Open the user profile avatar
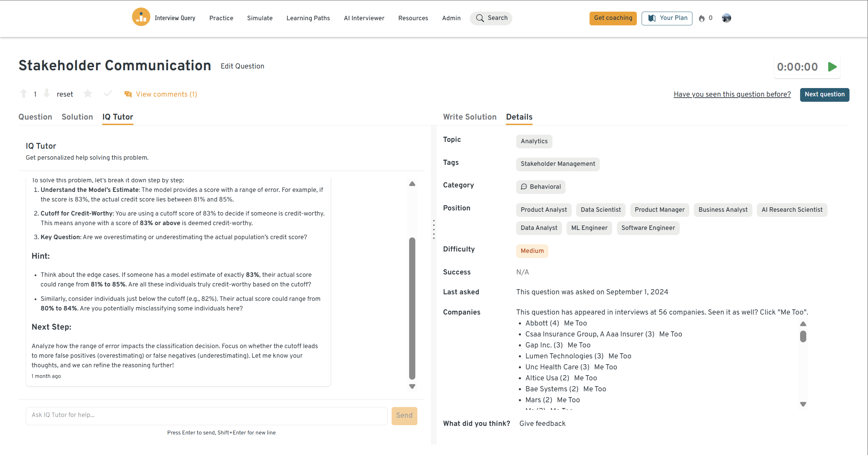 [726, 18]
